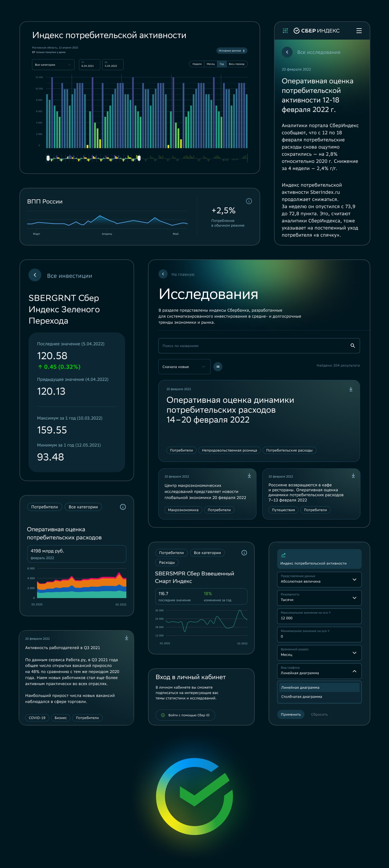The width and height of the screenshot is (389, 868).
Task: Choose the Столбчатая диаграмма option
Action: coord(319,696)
